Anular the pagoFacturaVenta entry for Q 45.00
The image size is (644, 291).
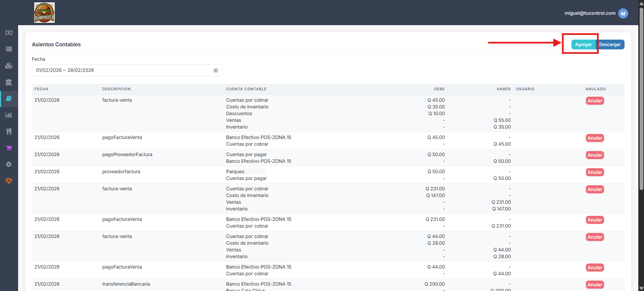point(595,138)
